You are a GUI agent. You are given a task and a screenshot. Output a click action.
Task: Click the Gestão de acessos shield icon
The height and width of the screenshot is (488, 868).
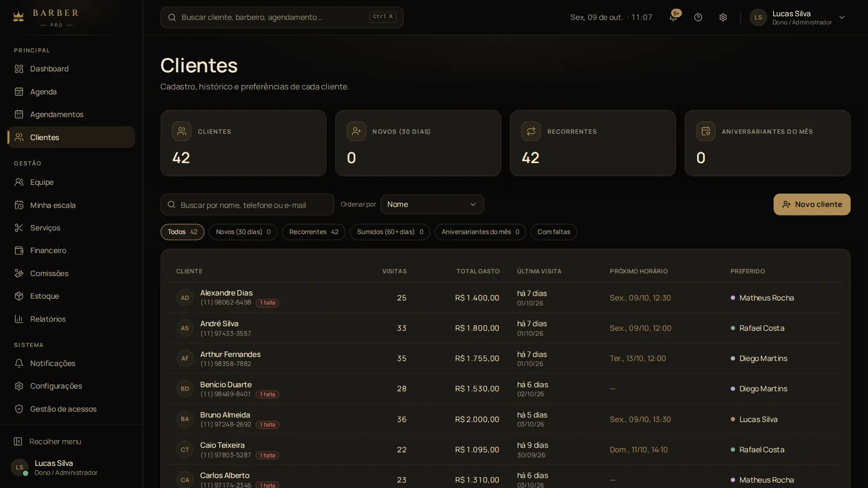click(x=19, y=409)
